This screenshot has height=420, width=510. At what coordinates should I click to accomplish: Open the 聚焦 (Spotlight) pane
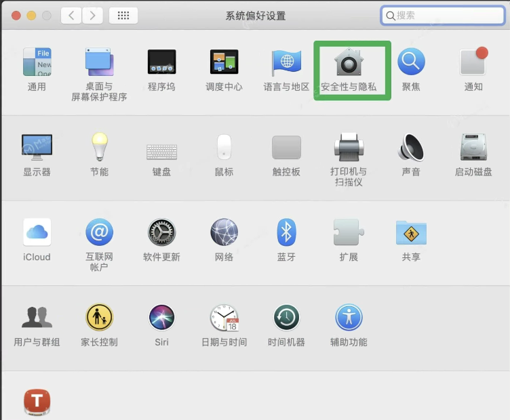[411, 62]
